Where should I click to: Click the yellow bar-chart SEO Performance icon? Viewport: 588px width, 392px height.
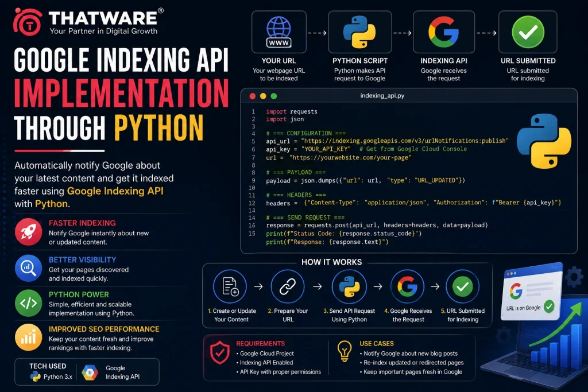pyautogui.click(x=29, y=337)
